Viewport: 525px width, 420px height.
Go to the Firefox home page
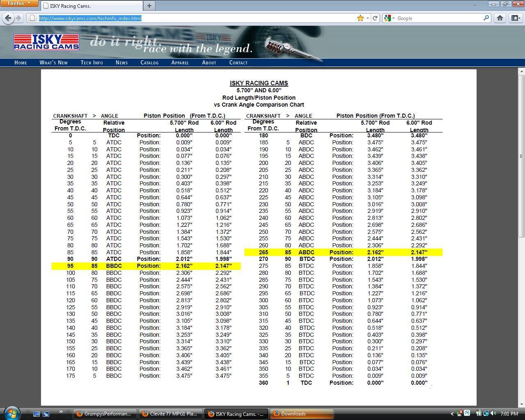500,18
